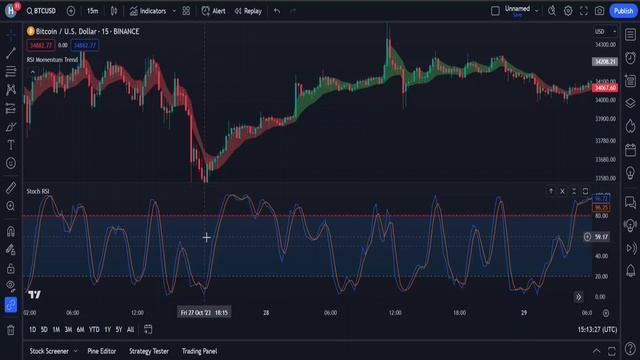Select the trend line drawing tool
Viewport: 640px width, 360px height.
click(x=11, y=53)
